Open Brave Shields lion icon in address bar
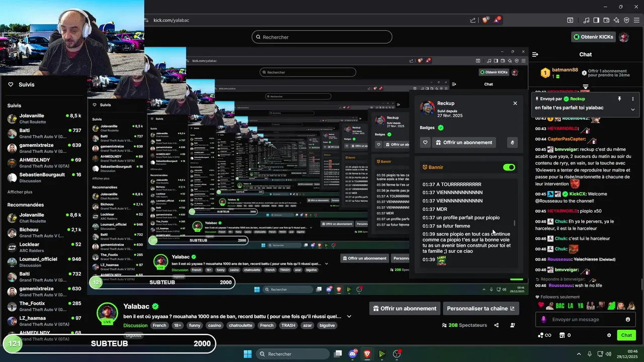Image resolution: width=644 pixels, height=362 pixels. point(486,20)
